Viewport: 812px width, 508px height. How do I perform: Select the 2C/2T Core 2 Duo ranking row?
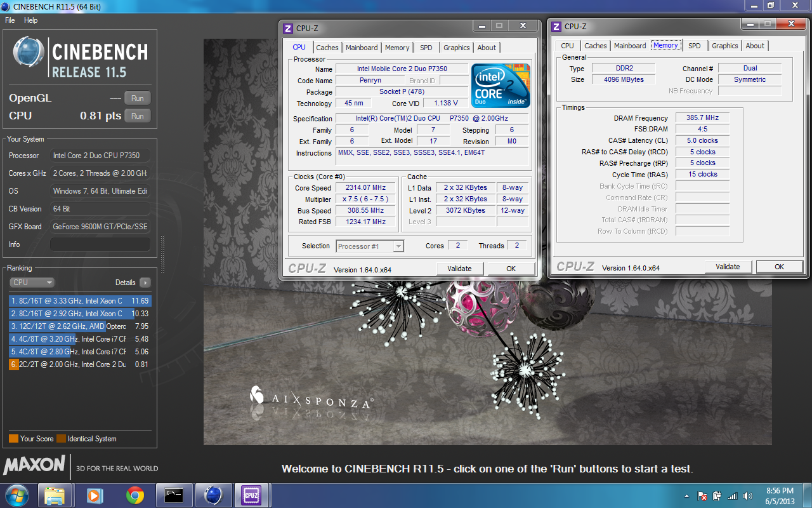click(x=81, y=364)
